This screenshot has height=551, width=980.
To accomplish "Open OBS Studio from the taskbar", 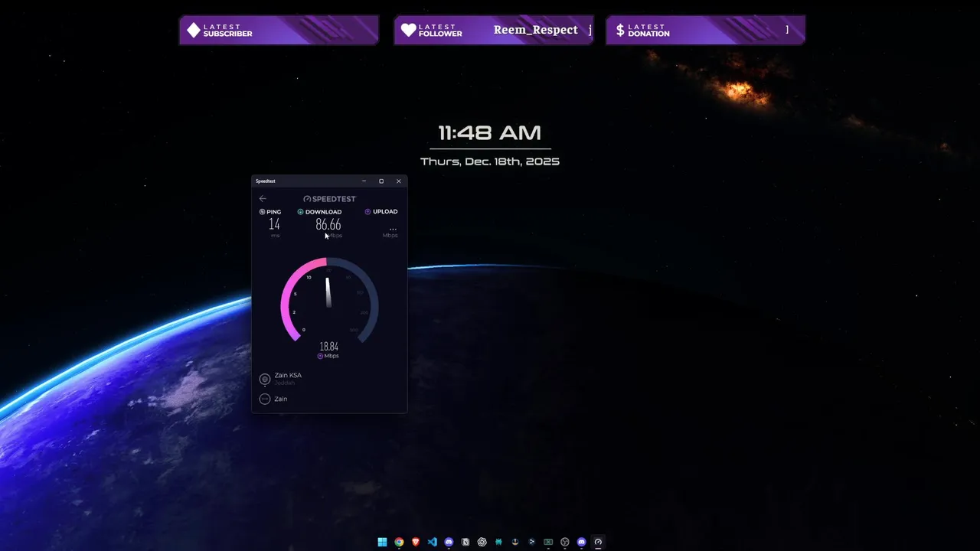I will tap(565, 542).
